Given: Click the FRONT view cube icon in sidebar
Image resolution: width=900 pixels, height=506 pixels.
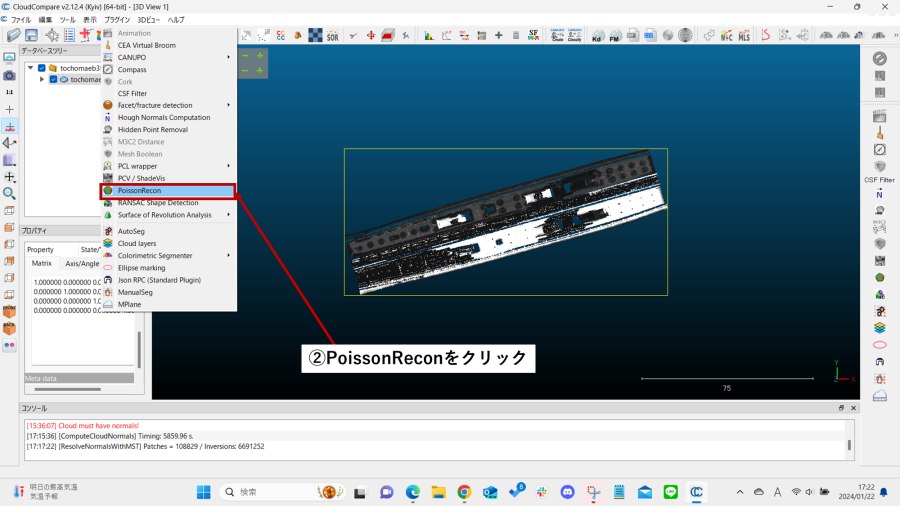Looking at the screenshot, I should tap(9, 312).
